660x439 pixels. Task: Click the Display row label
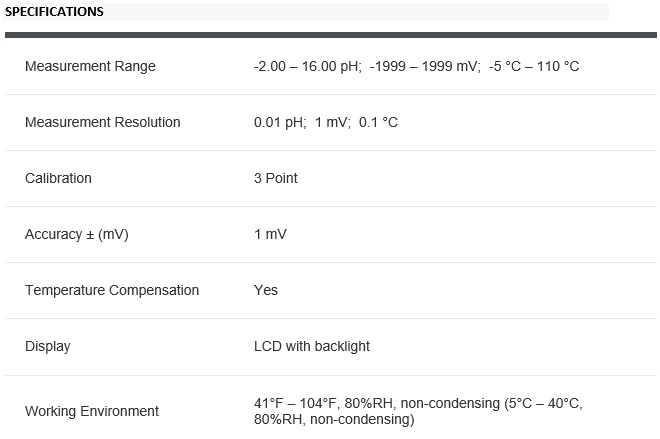pyautogui.click(x=48, y=346)
